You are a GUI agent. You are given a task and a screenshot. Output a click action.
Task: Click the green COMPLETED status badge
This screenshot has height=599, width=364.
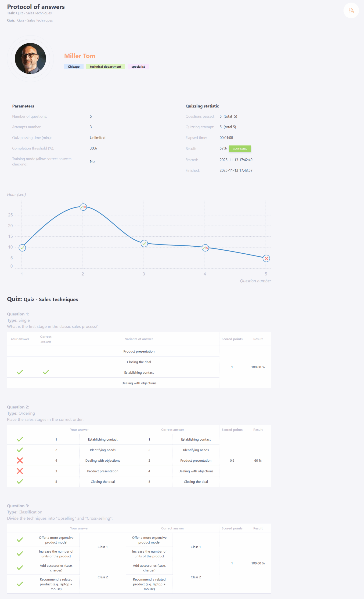click(x=240, y=149)
